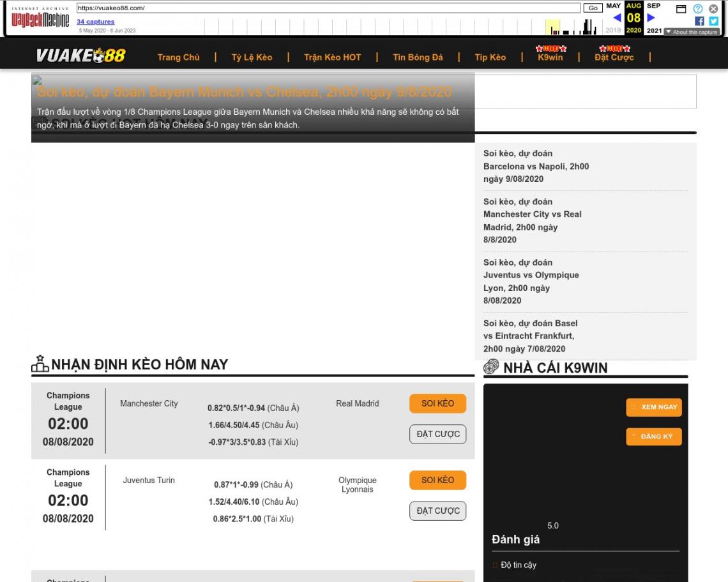
Task: Click the odds "0.87*1*-0.99 (Châu Á)"
Action: 254,484
